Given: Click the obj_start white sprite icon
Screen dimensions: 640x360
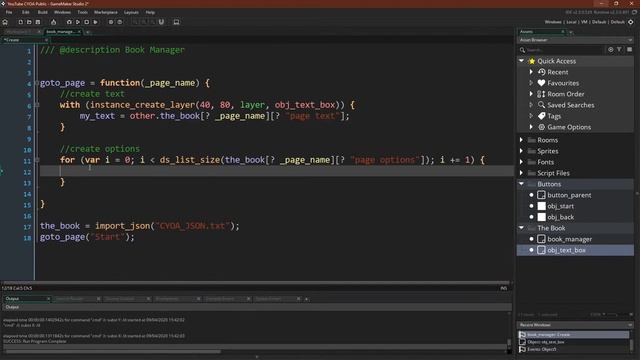Looking at the screenshot, I should coord(541,206).
